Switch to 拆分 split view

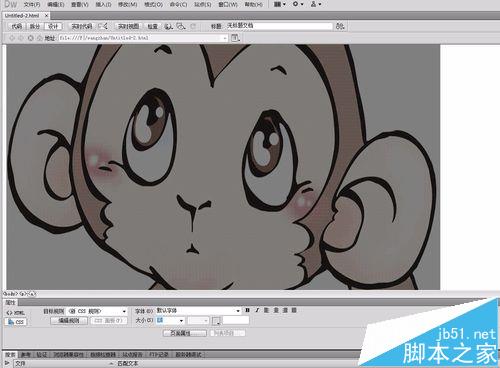(x=35, y=26)
